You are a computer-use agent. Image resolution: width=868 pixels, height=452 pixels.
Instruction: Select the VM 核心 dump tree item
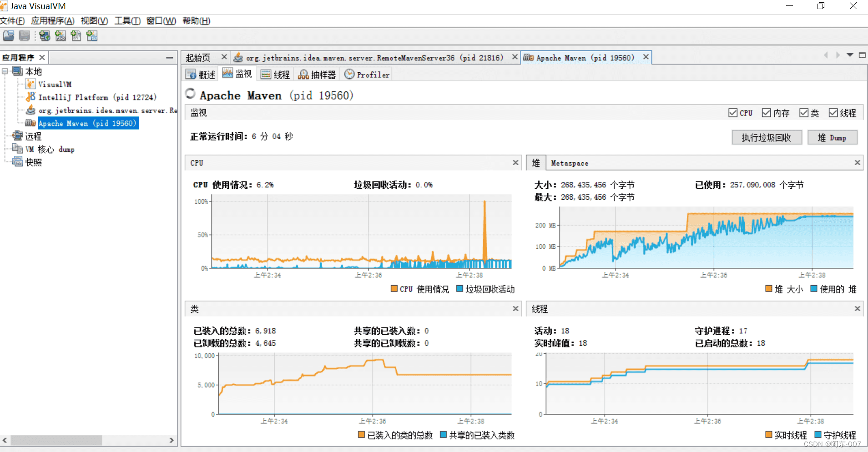tap(50, 149)
